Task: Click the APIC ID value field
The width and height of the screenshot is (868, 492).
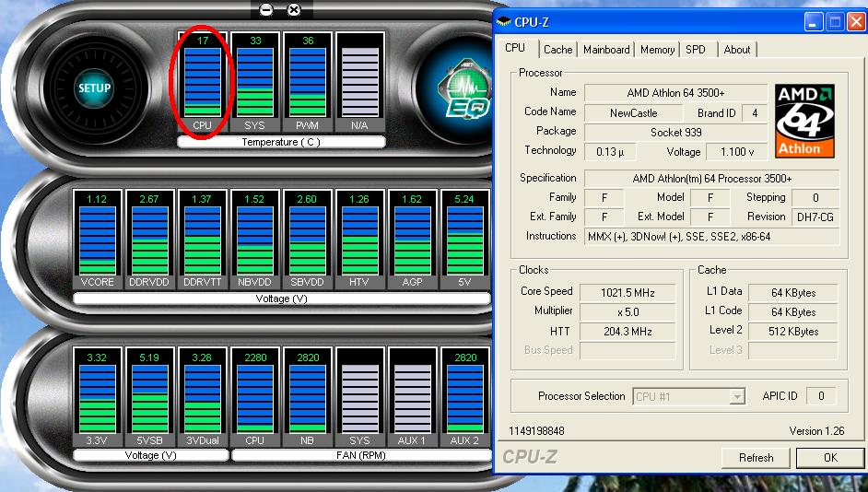Action: (x=821, y=395)
